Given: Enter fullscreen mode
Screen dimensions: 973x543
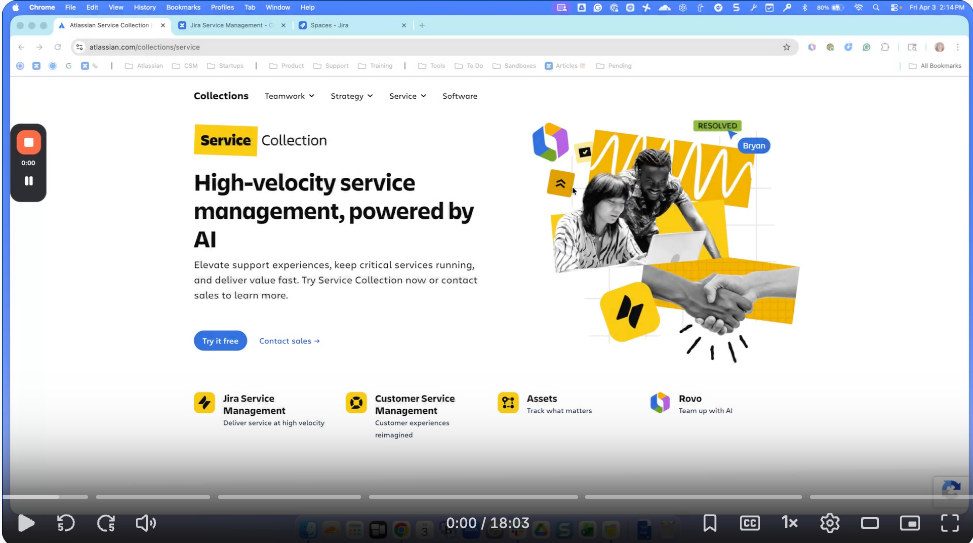Looking at the screenshot, I should click(x=950, y=523).
